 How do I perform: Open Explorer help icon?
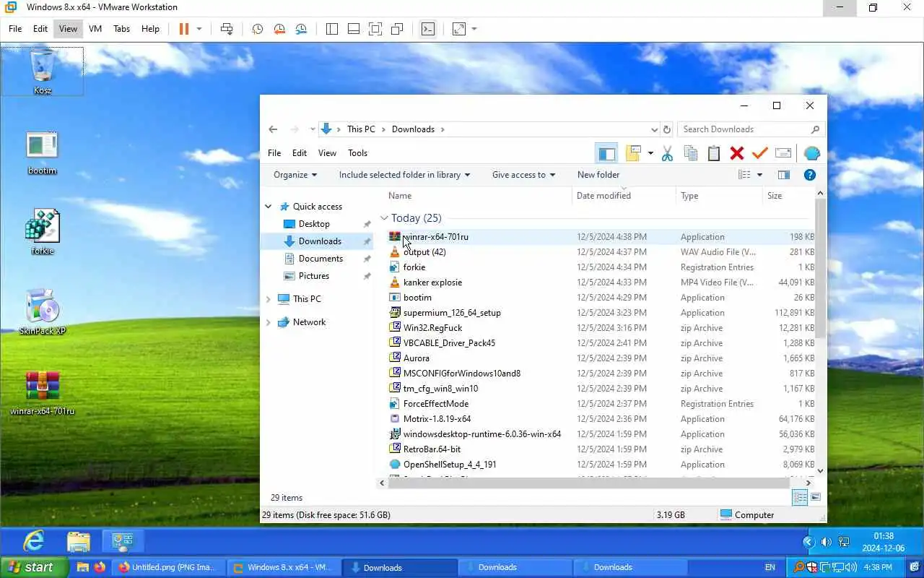[x=810, y=175]
